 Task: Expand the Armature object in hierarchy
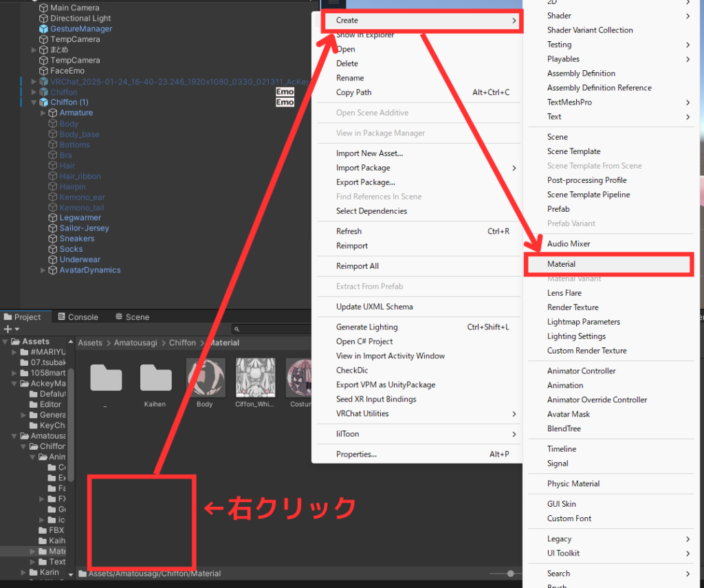coord(43,113)
